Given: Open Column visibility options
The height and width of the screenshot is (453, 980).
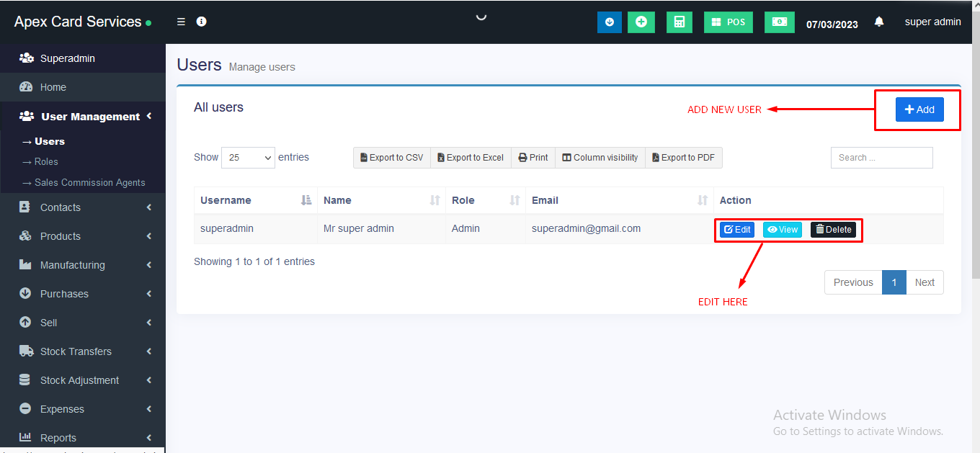Looking at the screenshot, I should click(x=600, y=158).
